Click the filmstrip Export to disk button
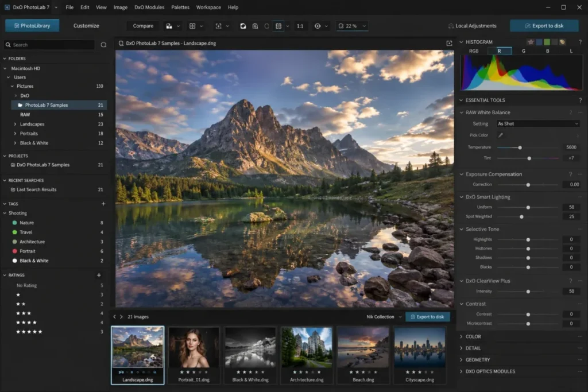This screenshot has height=392, width=588. click(427, 317)
